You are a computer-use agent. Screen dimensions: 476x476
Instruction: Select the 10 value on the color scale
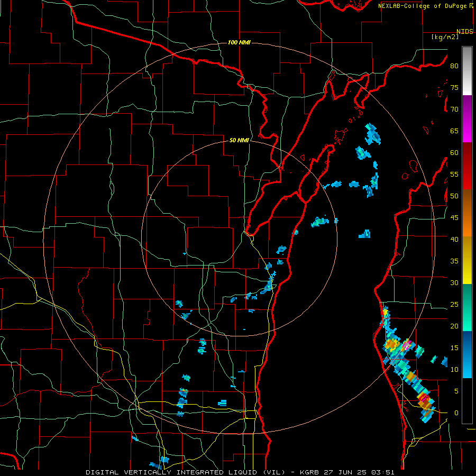(x=454, y=370)
